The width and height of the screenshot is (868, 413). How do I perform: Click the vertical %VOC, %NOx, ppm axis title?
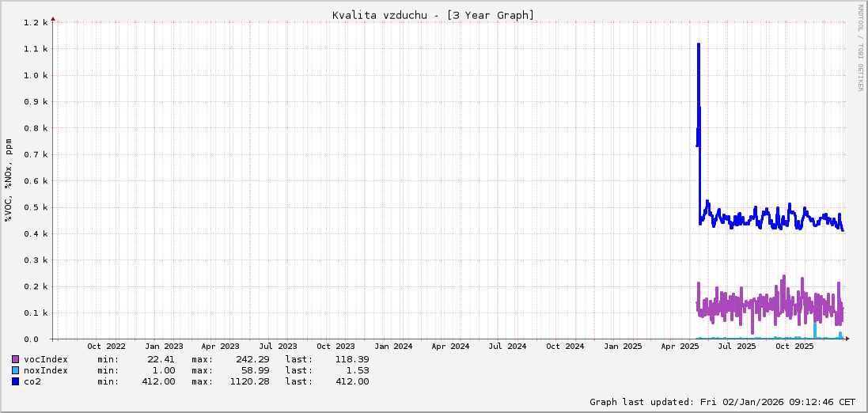tap(9, 180)
